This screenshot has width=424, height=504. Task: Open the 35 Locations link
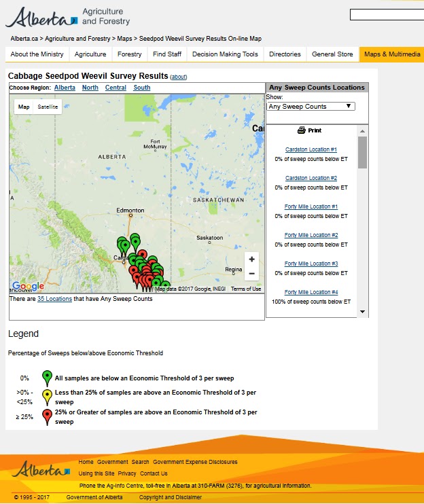coord(54,299)
